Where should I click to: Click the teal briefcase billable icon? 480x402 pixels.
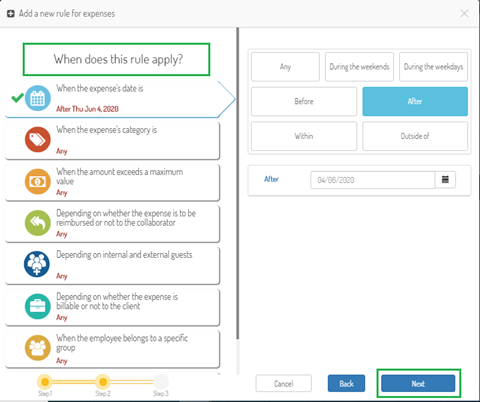[x=38, y=306]
